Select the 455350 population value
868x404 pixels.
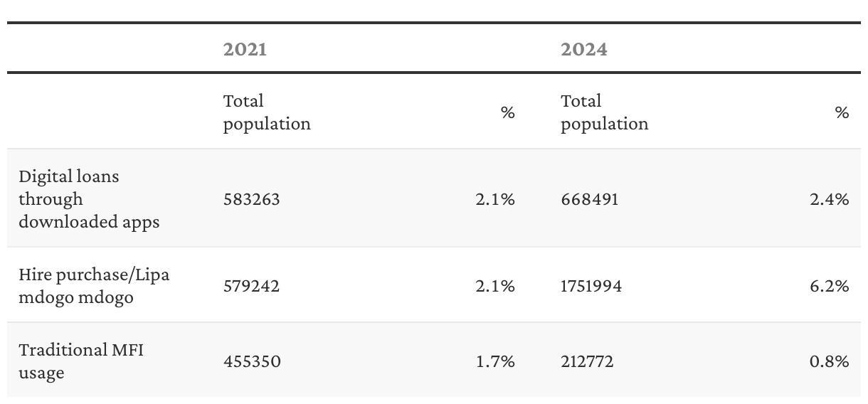tap(252, 361)
